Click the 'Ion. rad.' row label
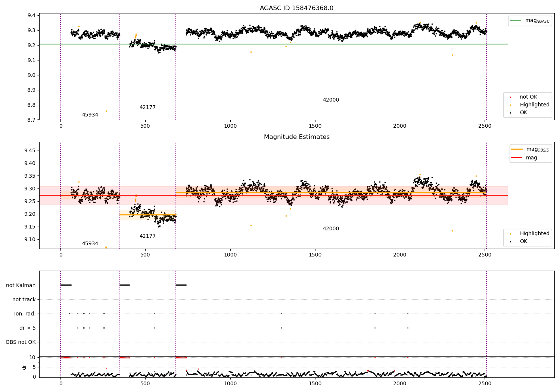The width and height of the screenshot is (560, 392). point(25,314)
